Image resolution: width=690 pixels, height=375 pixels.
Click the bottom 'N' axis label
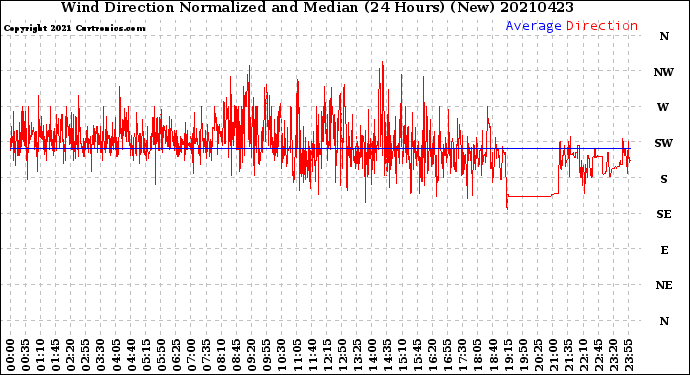(x=664, y=321)
